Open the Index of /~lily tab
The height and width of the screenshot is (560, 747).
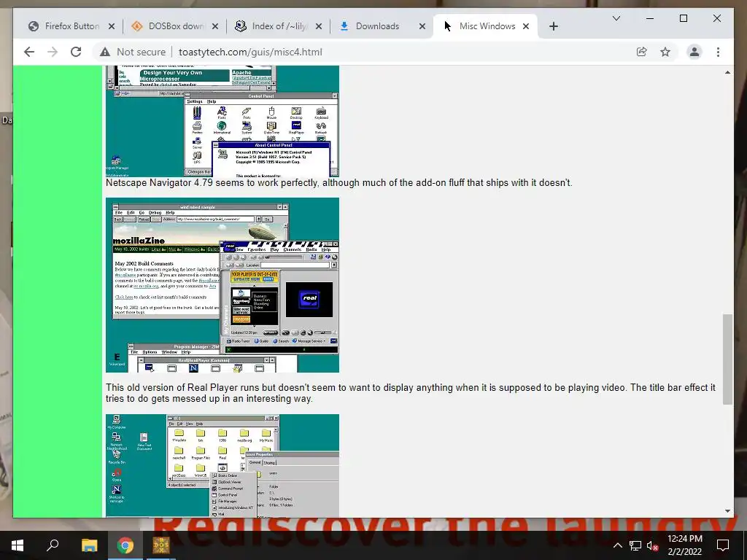[x=279, y=26]
